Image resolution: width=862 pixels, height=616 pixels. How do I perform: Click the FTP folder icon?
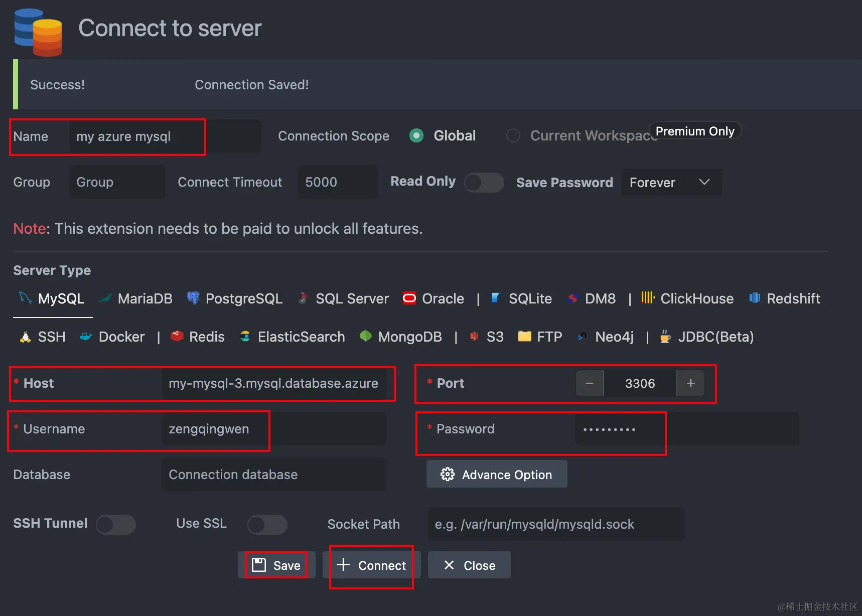pyautogui.click(x=524, y=336)
